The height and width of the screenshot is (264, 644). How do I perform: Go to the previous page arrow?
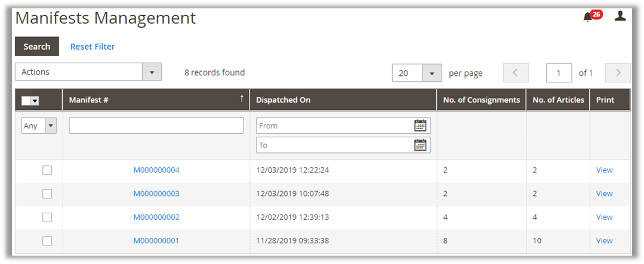(516, 73)
